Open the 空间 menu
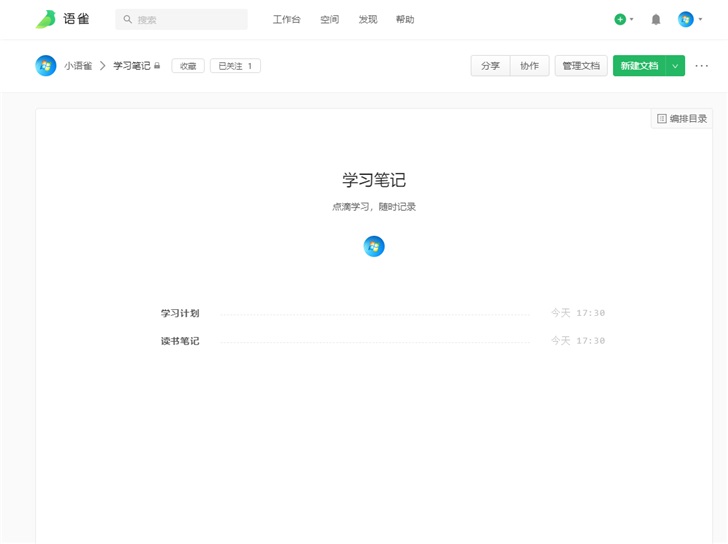Viewport: 728px width, 544px height. click(330, 19)
